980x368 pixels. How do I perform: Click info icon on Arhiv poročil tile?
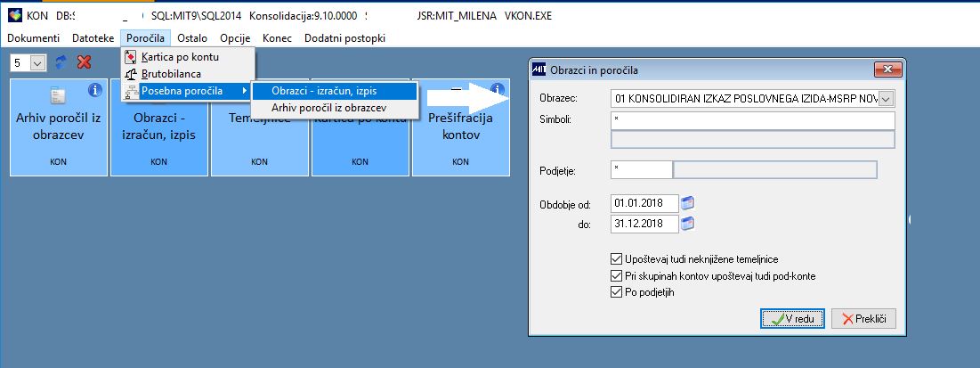click(x=95, y=90)
